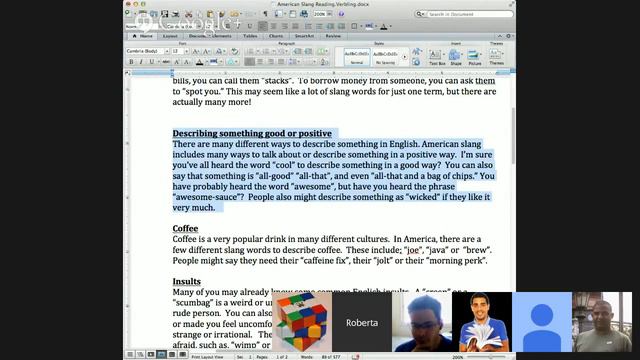Switch to the Tables tab
Image resolution: width=640 pixels, height=360 pixels.
point(250,36)
